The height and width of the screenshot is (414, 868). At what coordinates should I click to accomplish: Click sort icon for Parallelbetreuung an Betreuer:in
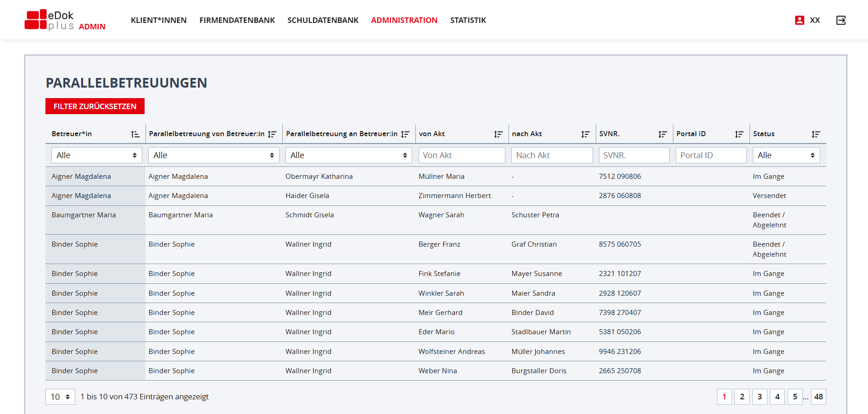coord(405,134)
